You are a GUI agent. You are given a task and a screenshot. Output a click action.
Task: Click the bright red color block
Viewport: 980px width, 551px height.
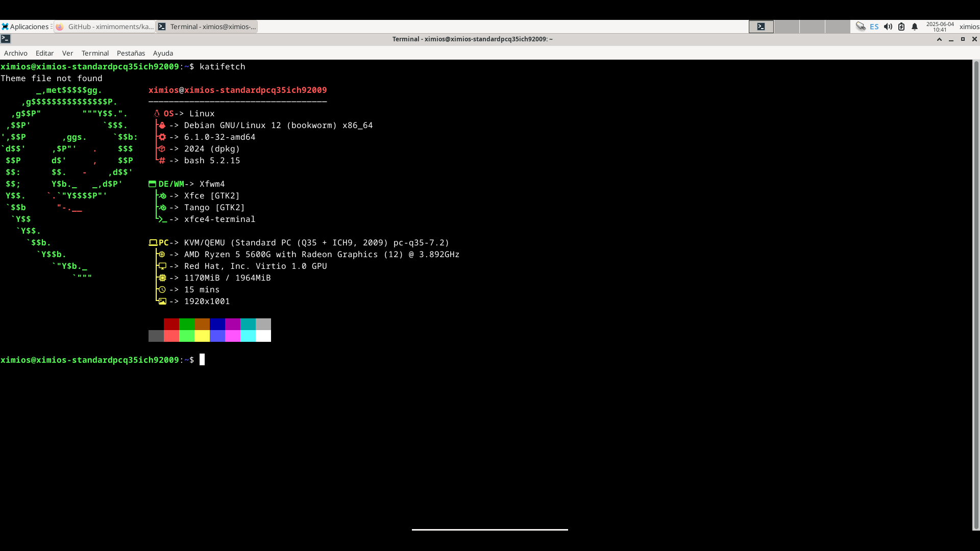click(171, 336)
